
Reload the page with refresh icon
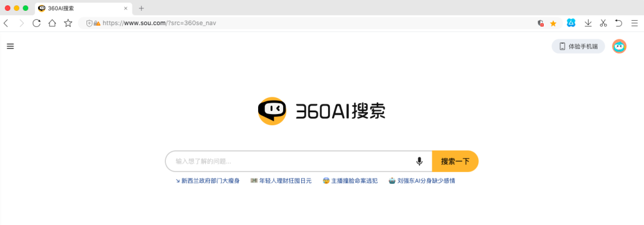pos(36,23)
